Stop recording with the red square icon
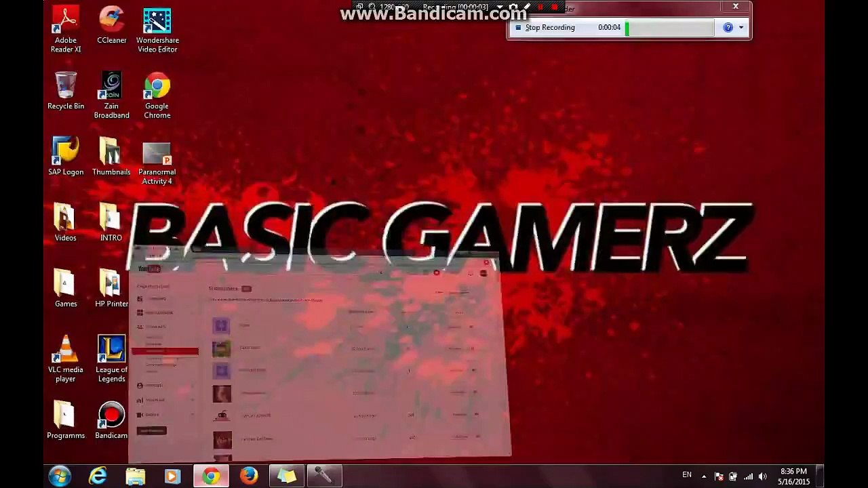 click(x=555, y=7)
